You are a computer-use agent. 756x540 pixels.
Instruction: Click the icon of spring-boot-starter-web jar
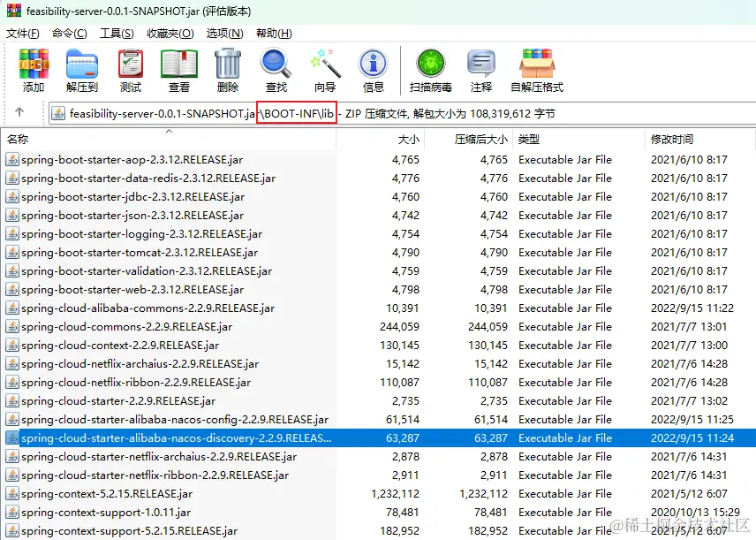click(x=12, y=290)
